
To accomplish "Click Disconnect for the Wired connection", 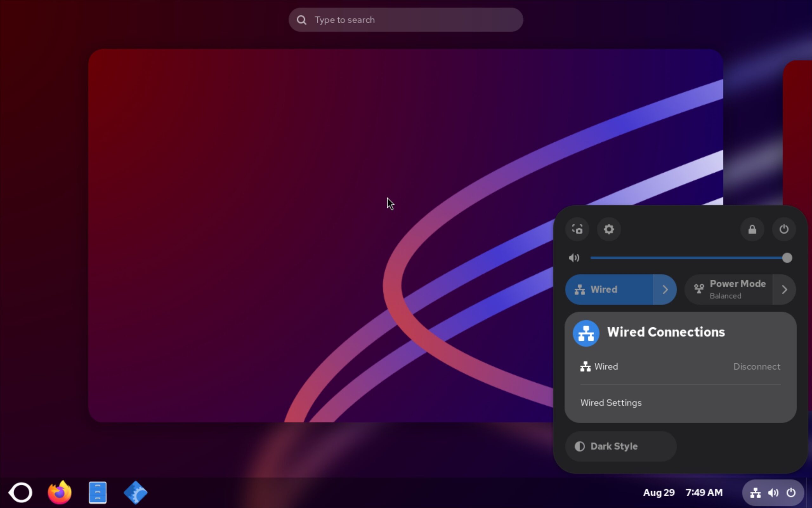I will [x=756, y=366].
